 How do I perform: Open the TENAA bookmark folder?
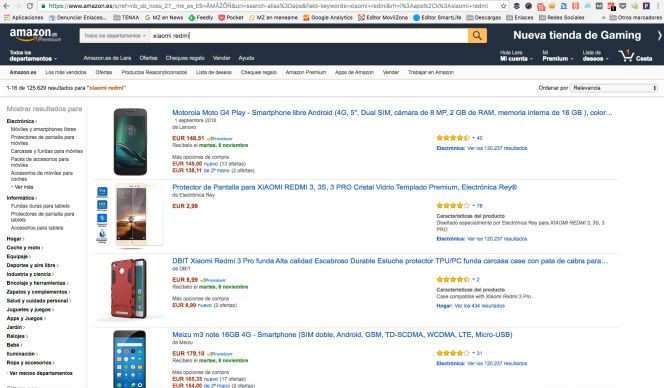point(126,18)
